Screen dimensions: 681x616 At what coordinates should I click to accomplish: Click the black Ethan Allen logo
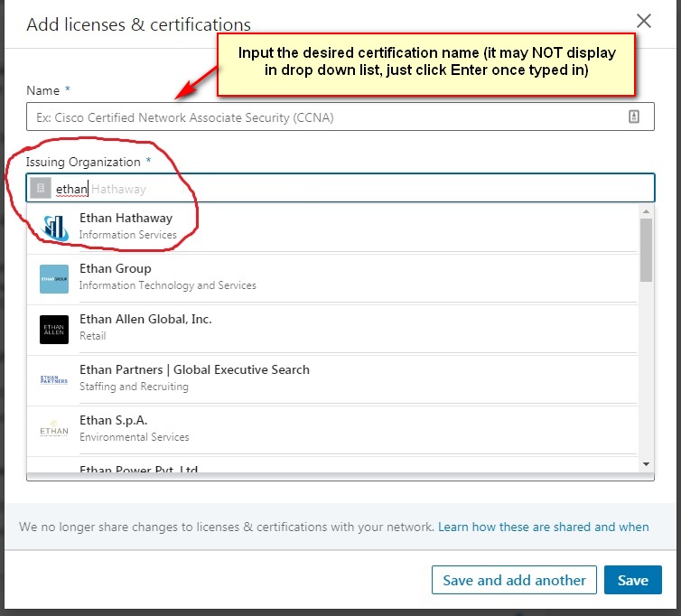(x=54, y=330)
